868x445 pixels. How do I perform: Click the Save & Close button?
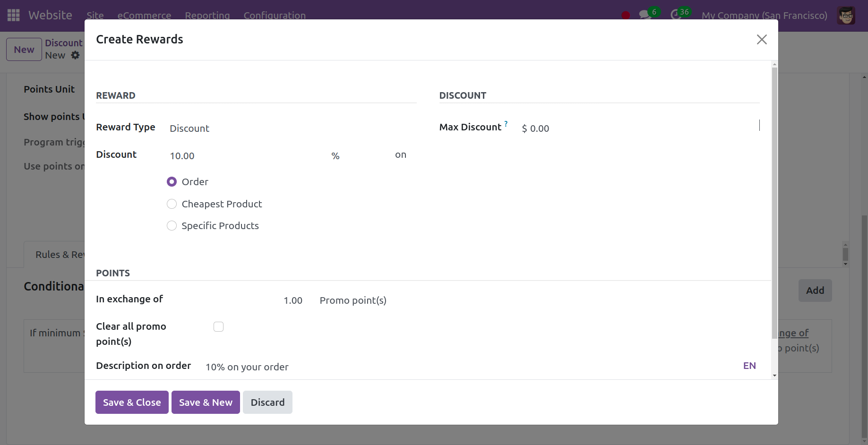coord(131,402)
